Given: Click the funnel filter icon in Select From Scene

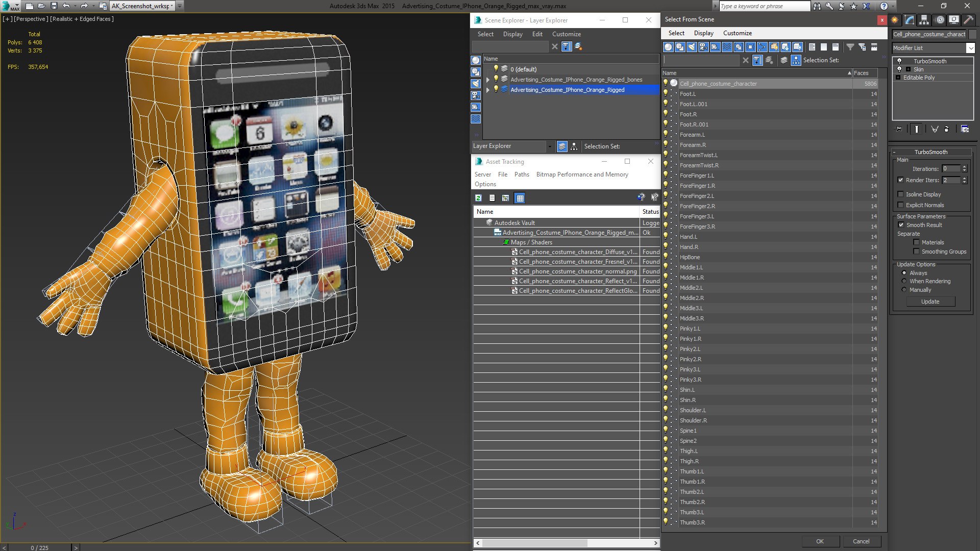Looking at the screenshot, I should (850, 47).
